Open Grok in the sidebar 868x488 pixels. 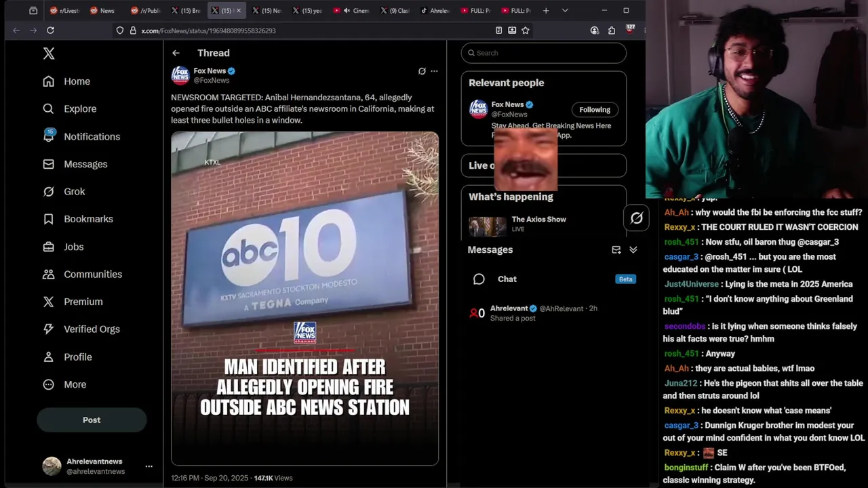[x=64, y=192]
